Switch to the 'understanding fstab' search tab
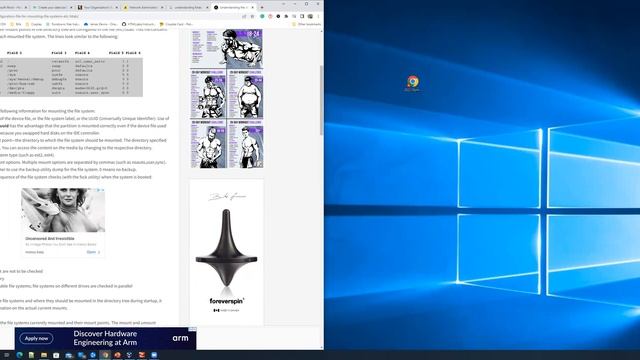 [x=188, y=7]
